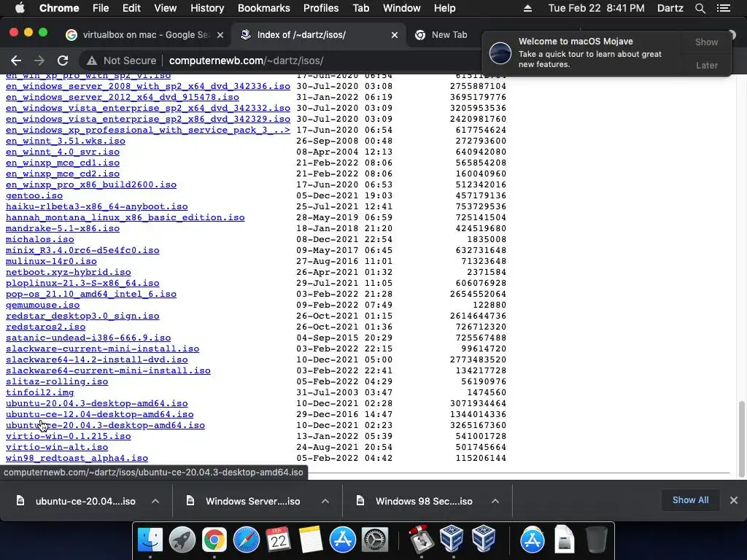747x560 pixels.
Task: Open the disk image file in Dock
Action: click(565, 540)
